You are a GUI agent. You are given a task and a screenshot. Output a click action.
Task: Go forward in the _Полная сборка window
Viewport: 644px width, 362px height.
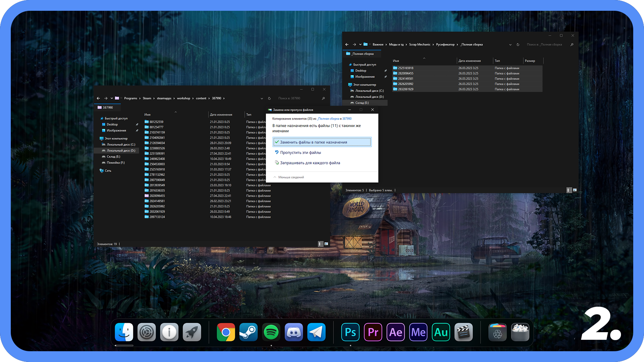pyautogui.click(x=354, y=45)
